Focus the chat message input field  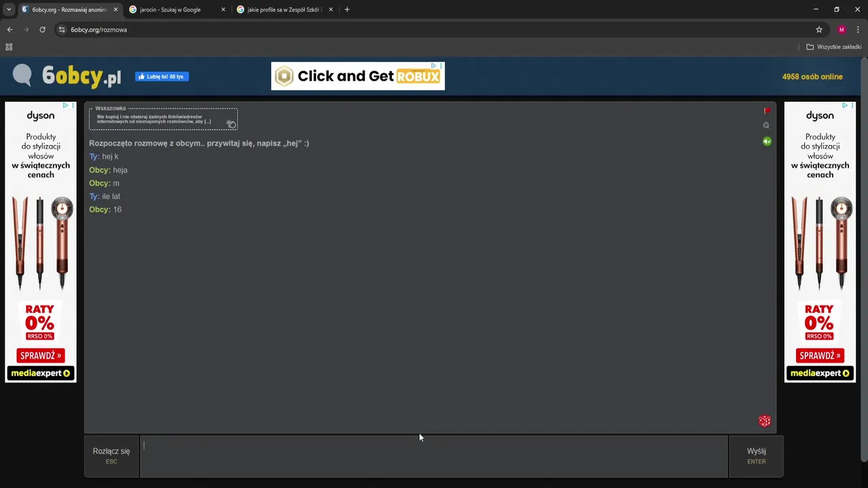click(x=434, y=456)
